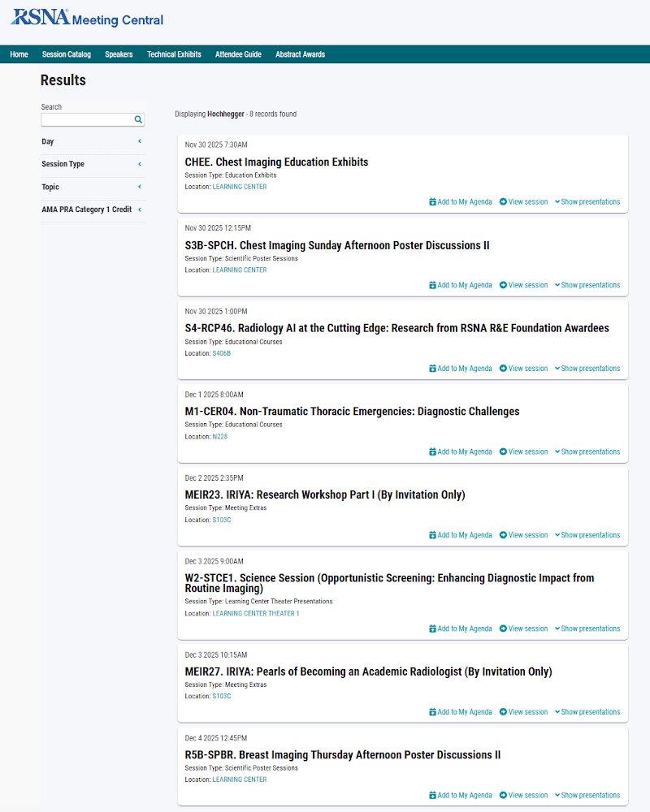Image resolution: width=650 pixels, height=812 pixels.
Task: Show presentations for S4-RCP46 session
Action: click(x=587, y=369)
